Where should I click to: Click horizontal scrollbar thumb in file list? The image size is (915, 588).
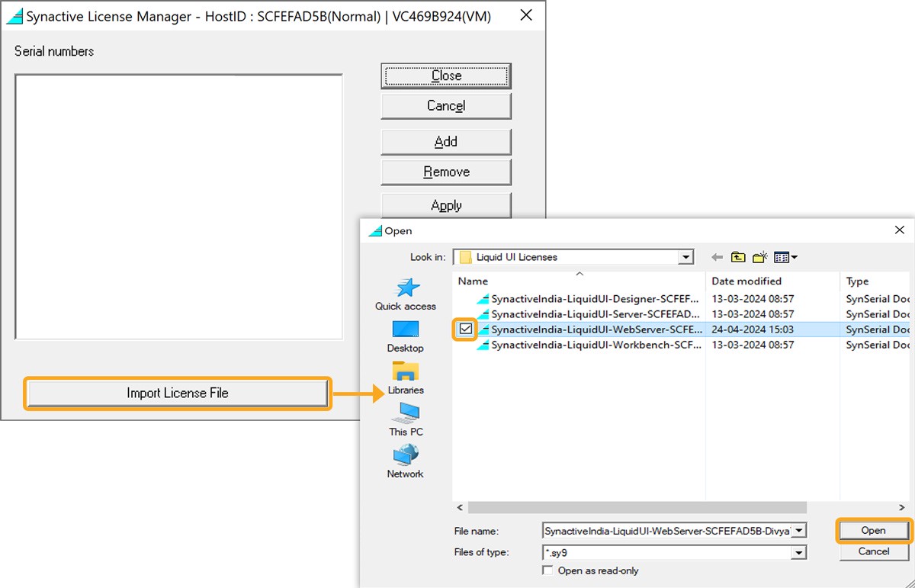[637, 507]
